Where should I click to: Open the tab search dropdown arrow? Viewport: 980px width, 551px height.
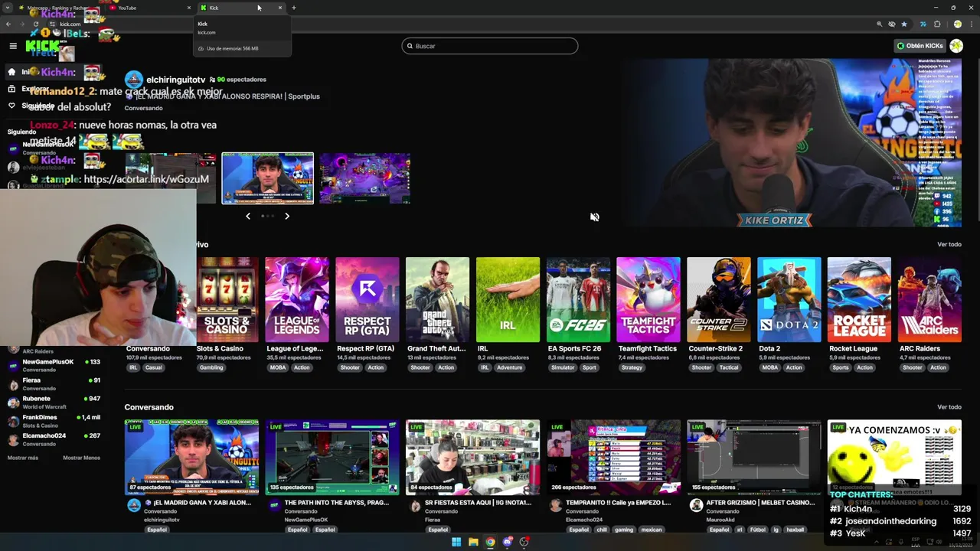(7, 8)
